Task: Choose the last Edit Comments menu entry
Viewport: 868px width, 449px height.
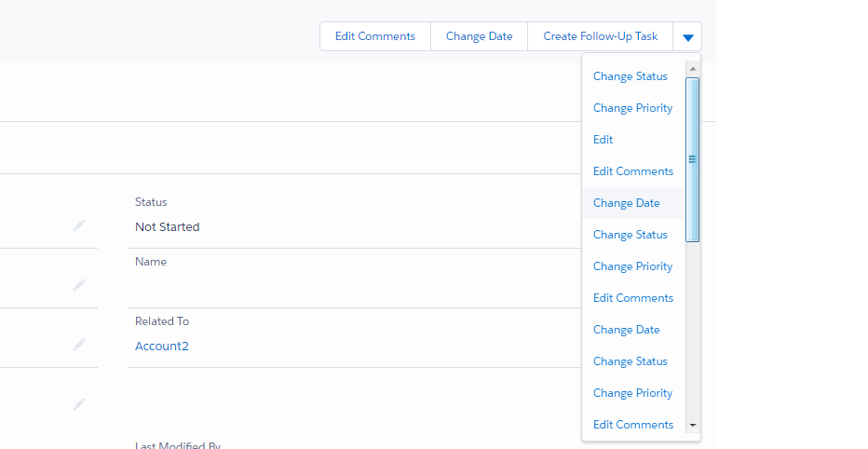Action: pos(633,425)
